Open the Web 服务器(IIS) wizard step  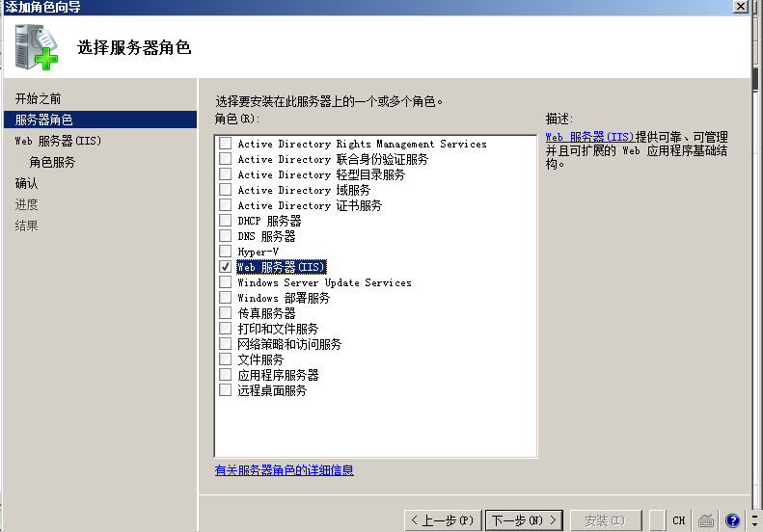[x=58, y=141]
